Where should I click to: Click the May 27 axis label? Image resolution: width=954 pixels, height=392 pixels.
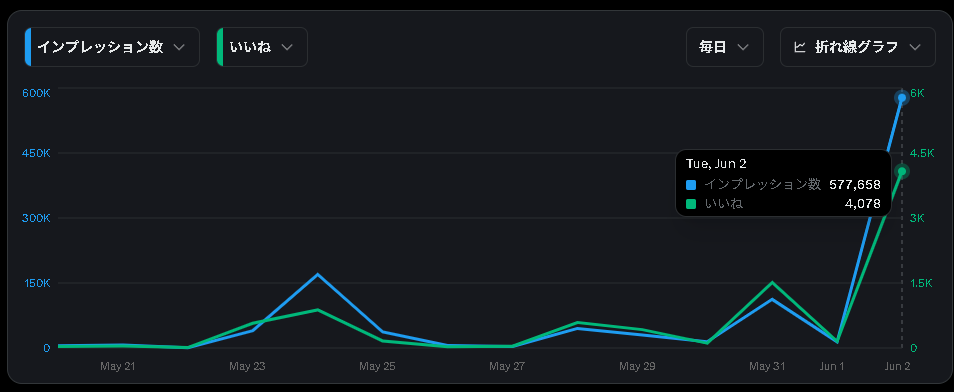507,366
